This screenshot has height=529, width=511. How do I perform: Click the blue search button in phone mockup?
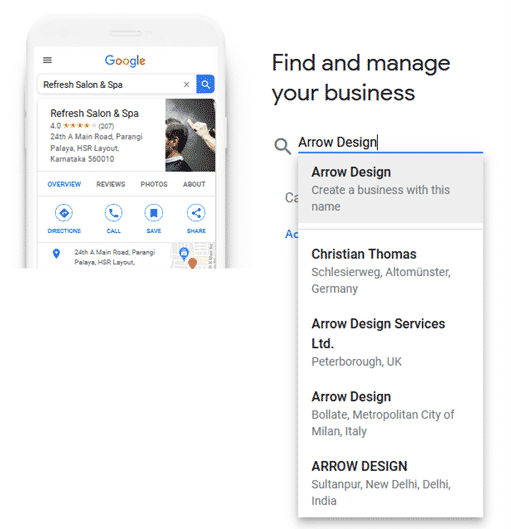(205, 84)
